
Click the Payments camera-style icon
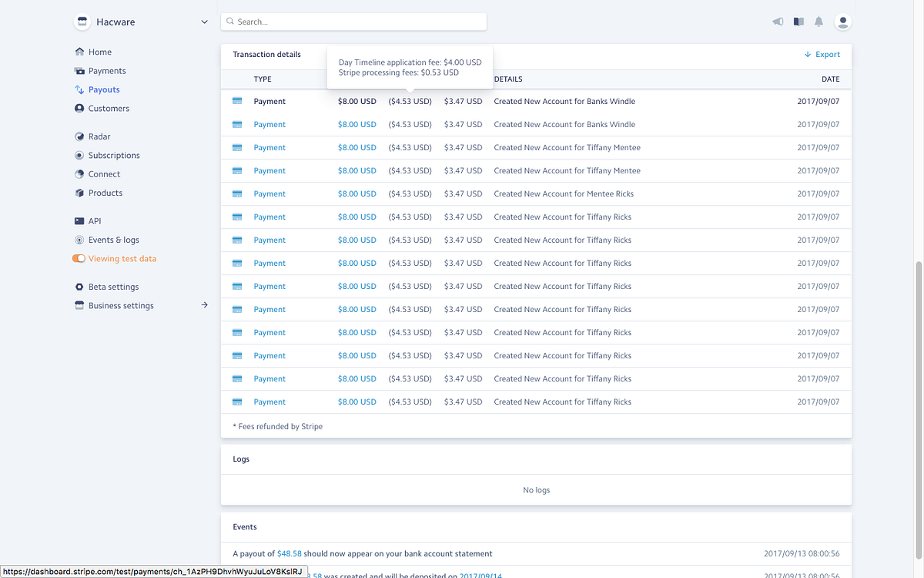tap(79, 71)
